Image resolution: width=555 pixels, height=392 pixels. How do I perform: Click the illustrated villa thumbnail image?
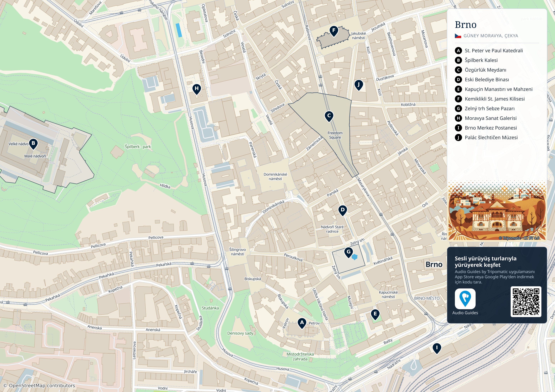(x=497, y=211)
